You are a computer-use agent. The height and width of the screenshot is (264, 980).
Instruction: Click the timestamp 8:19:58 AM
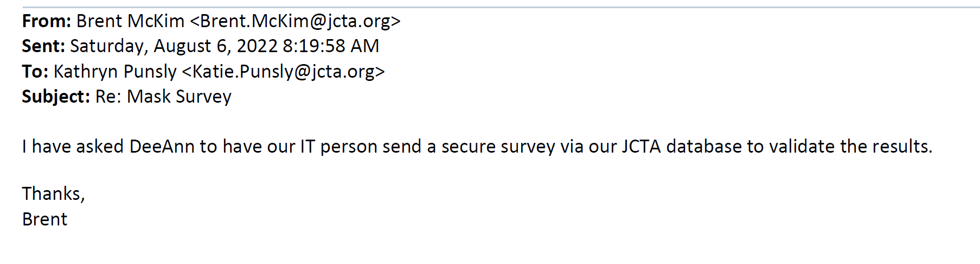point(331,46)
